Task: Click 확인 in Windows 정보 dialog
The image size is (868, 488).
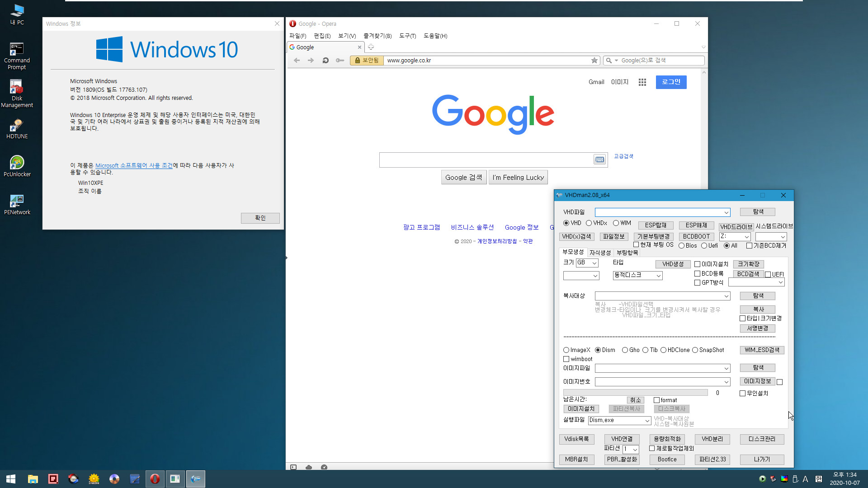Action: (260, 218)
